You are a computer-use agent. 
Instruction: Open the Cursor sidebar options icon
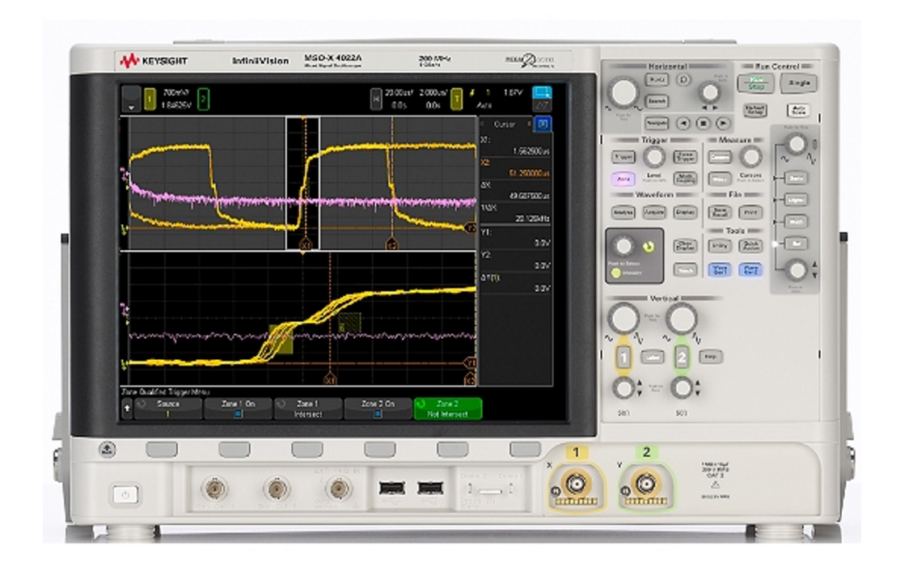tap(543, 124)
